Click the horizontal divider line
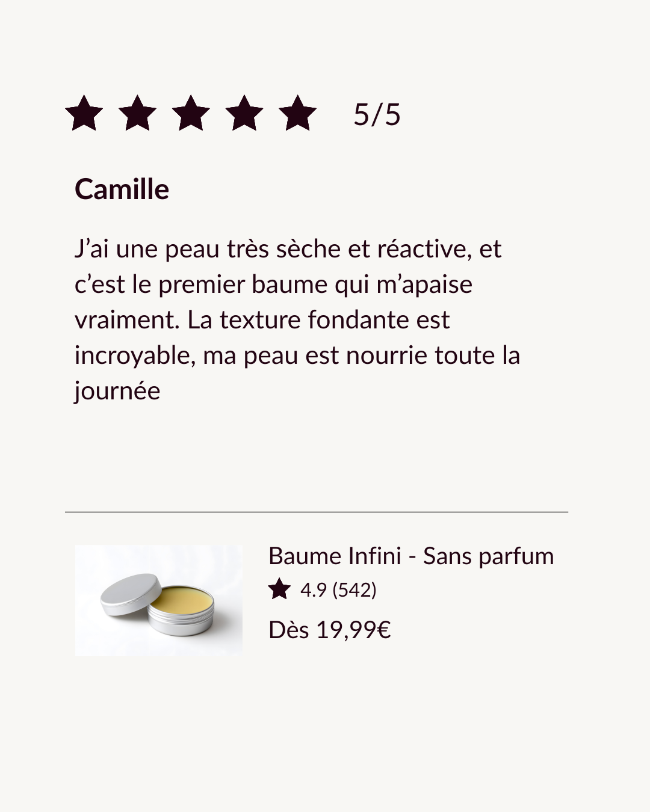 (x=317, y=512)
